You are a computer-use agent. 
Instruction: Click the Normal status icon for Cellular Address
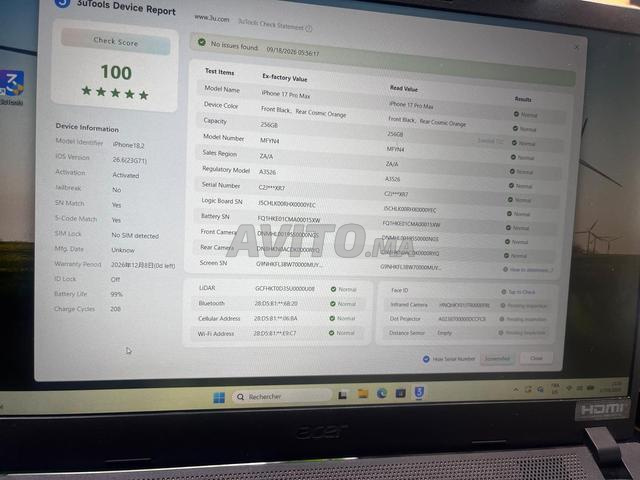(332, 318)
